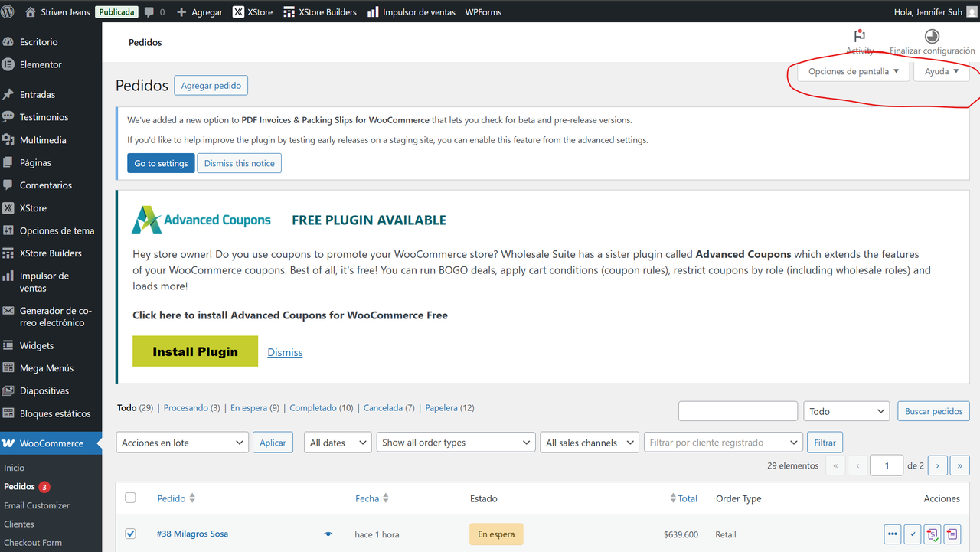Viewport: 980px width, 552px height.
Task: Sort orders by Total column
Action: coord(684,498)
